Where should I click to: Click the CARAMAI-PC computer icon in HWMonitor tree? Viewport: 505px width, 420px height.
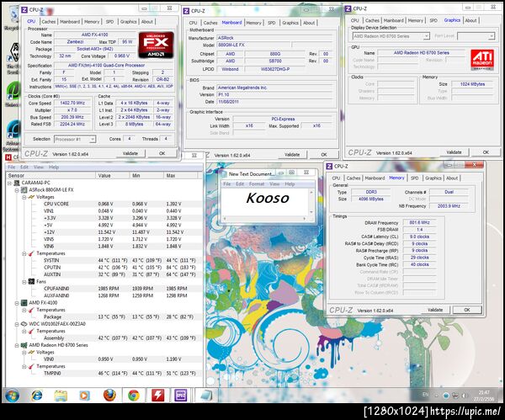coord(17,183)
